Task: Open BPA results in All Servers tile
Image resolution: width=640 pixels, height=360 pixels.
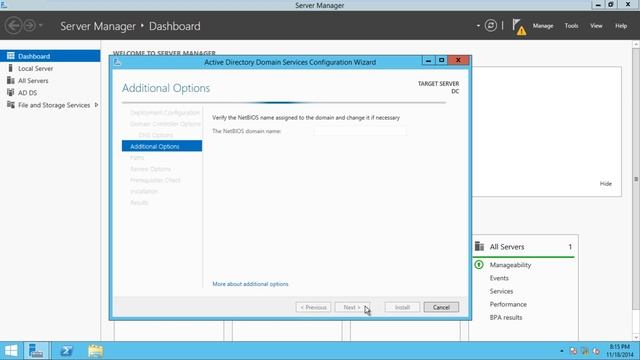Action: click(506, 317)
